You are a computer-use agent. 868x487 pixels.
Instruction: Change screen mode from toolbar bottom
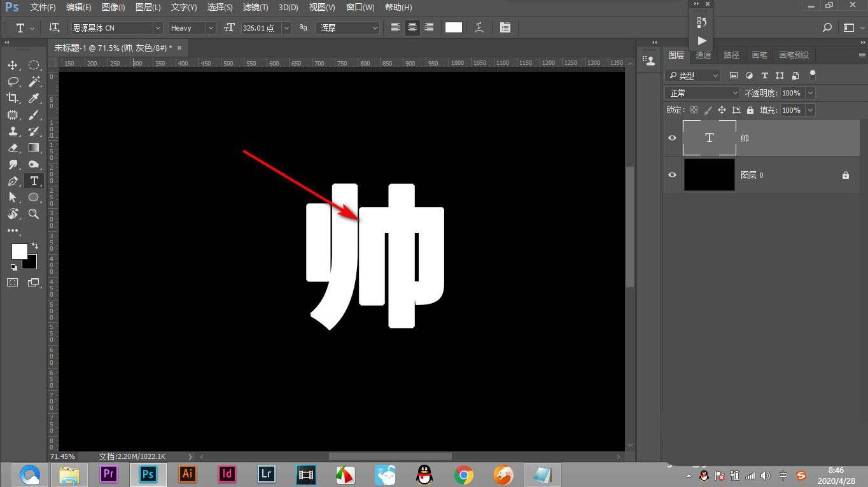point(34,283)
